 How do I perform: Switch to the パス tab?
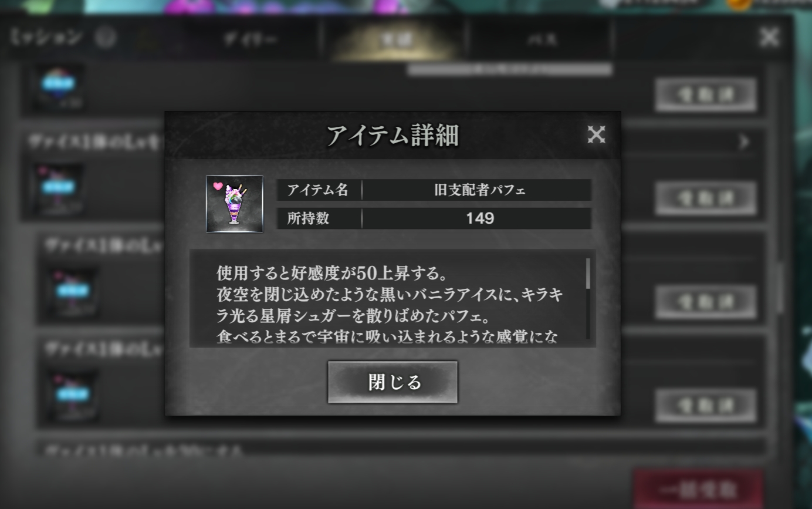tap(541, 39)
